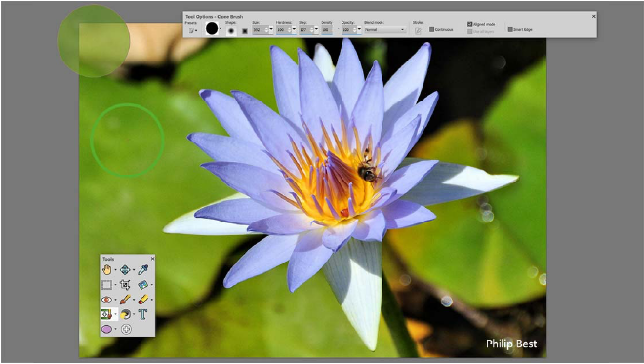This screenshot has height=364, width=644.
Task: Select the Pan hand tool
Action: (x=106, y=270)
